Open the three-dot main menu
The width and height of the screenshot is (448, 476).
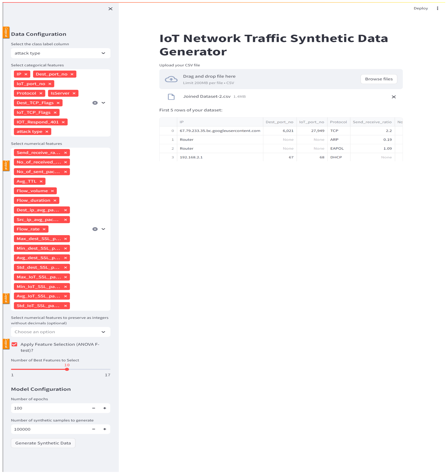438,8
